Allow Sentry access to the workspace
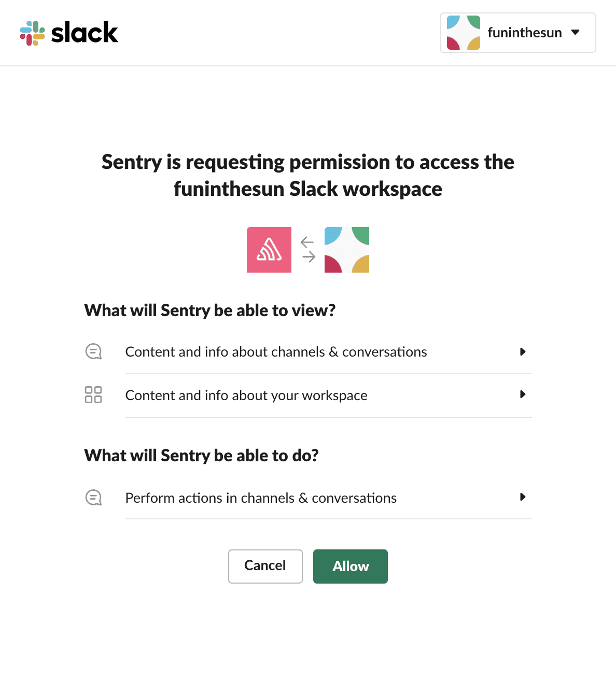Image resolution: width=616 pixels, height=680 pixels. (x=350, y=566)
